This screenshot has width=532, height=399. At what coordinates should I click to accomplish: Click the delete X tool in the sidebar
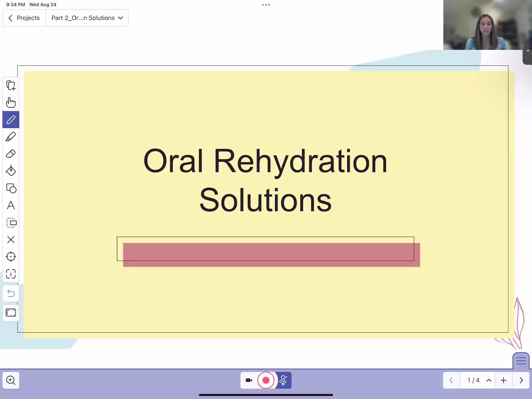[11, 240]
